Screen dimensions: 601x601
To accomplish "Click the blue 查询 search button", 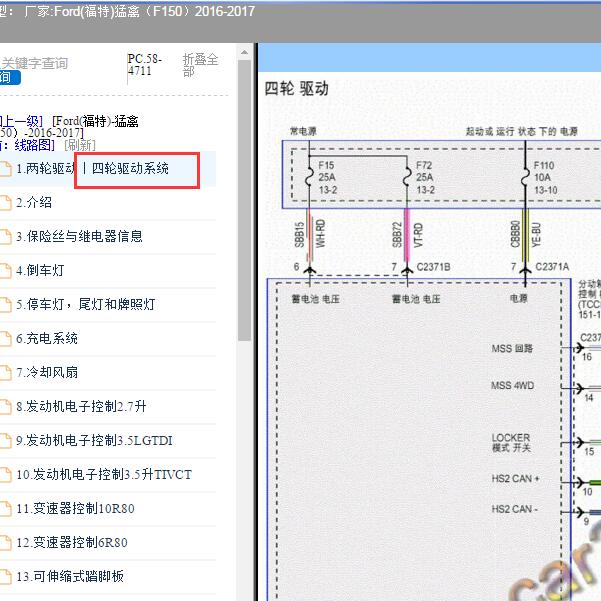I will click(8, 78).
